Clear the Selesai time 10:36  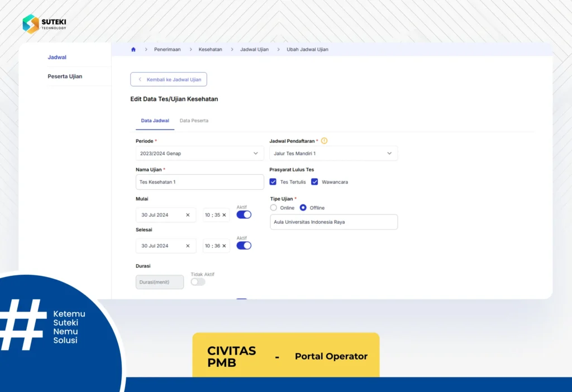[x=225, y=246]
